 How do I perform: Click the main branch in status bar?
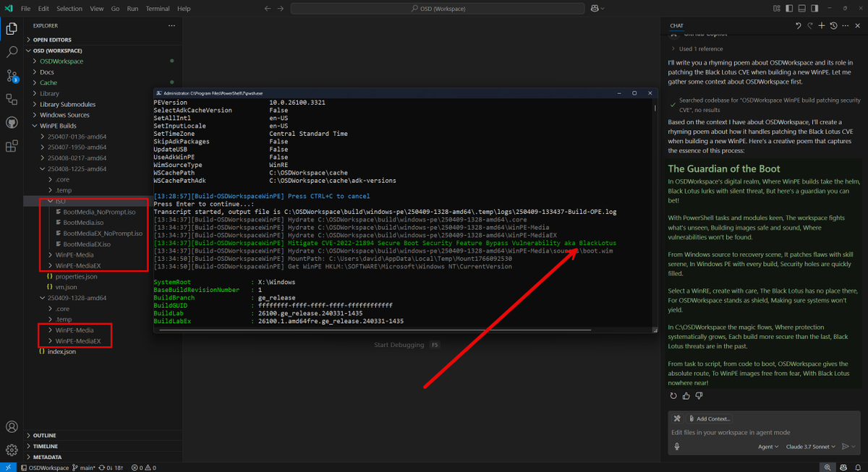[x=82, y=468]
